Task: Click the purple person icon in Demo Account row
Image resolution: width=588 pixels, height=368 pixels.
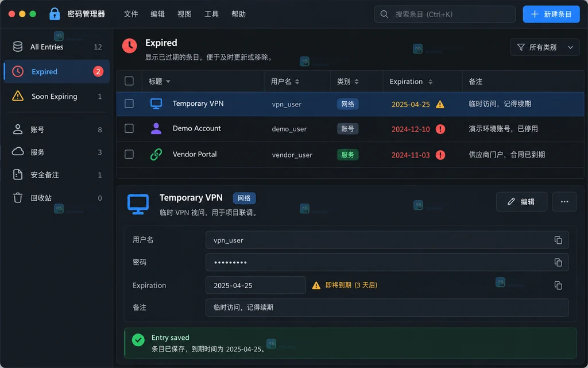Action: (156, 128)
